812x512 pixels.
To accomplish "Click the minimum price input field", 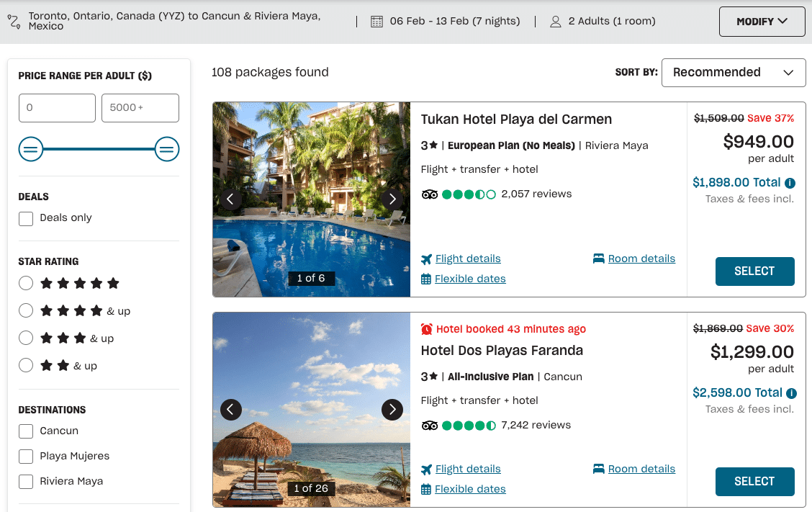I will click(57, 108).
